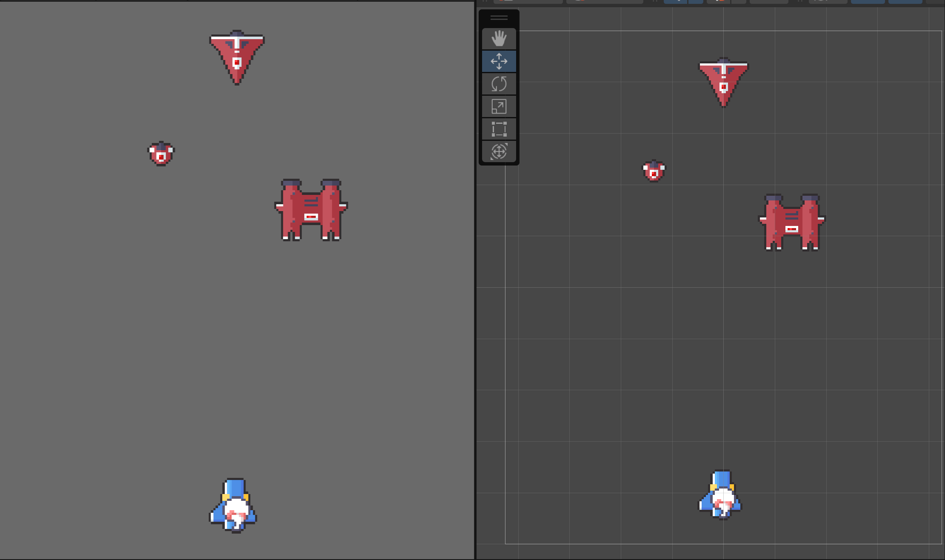945x560 pixels.
Task: Grab the tools overlay drag handle
Action: [x=499, y=18]
